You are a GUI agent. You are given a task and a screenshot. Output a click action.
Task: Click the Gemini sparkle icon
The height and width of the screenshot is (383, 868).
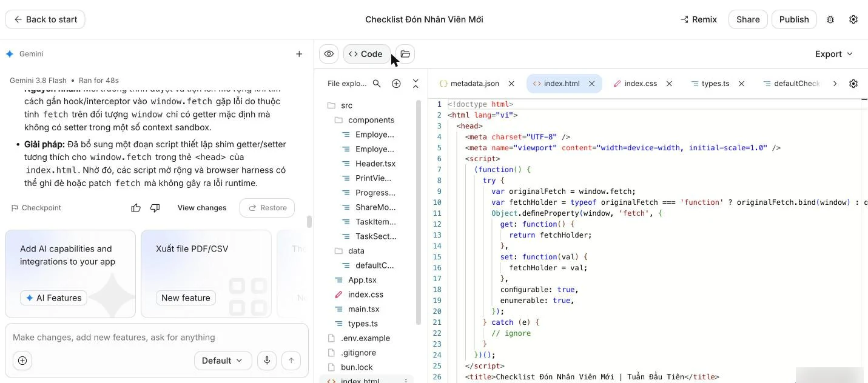pos(10,54)
